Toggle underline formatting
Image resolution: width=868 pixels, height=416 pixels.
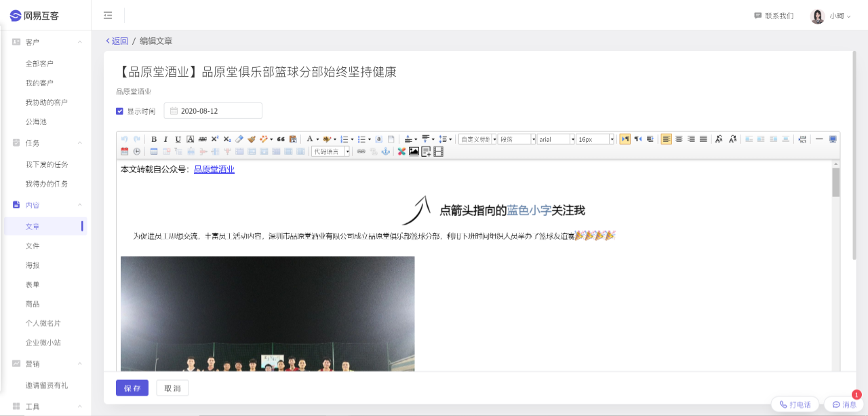point(178,139)
